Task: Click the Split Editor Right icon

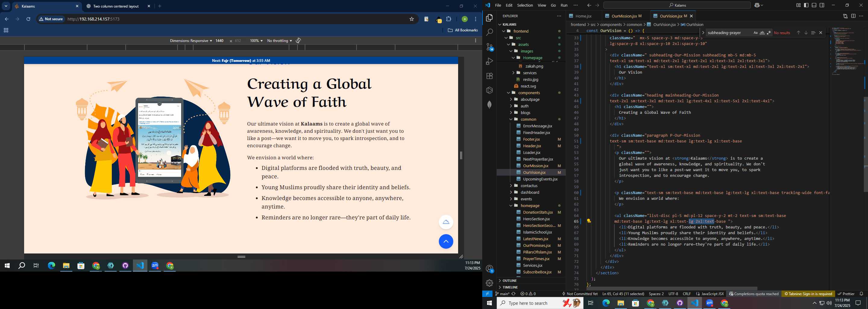Action: (x=853, y=16)
